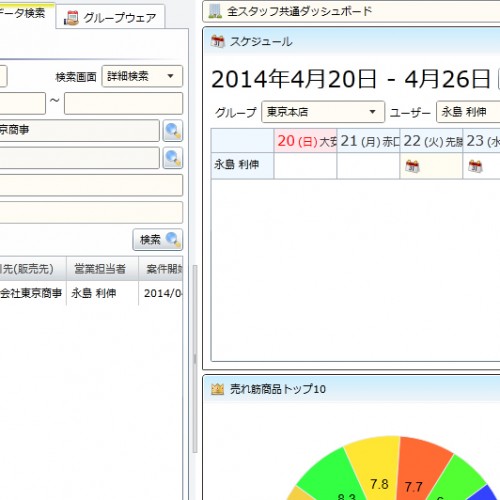Viewport: 500px width, 500px height.
Task: Click the 売れ筋商品トップ10 panel title
Action: tap(278, 389)
